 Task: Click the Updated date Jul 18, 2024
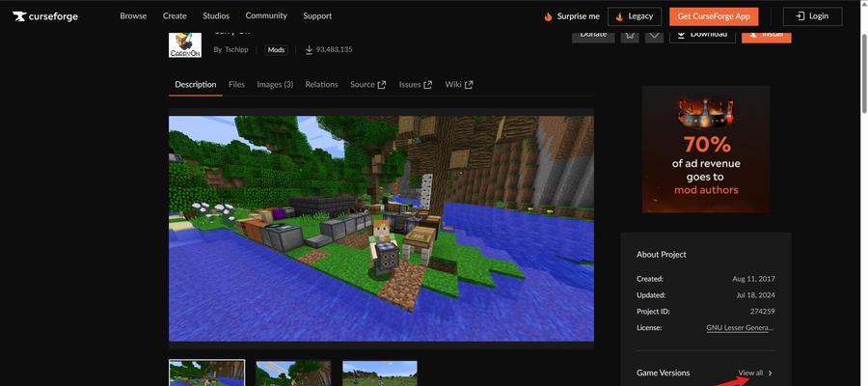pyautogui.click(x=756, y=295)
